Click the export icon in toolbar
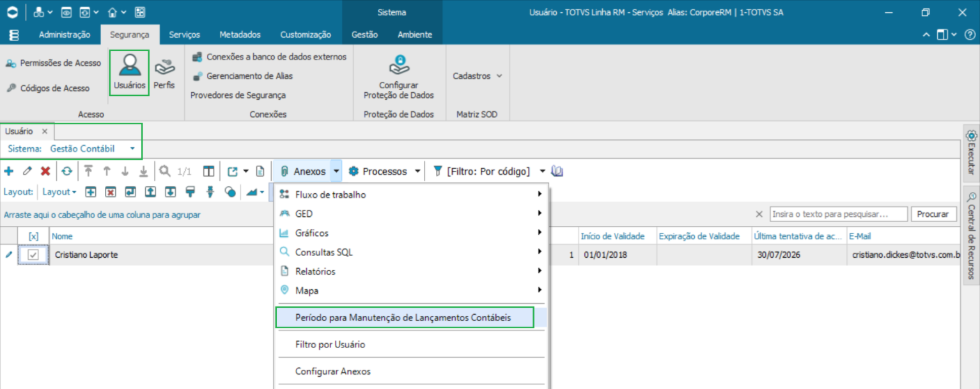The image size is (980, 389). click(x=233, y=171)
